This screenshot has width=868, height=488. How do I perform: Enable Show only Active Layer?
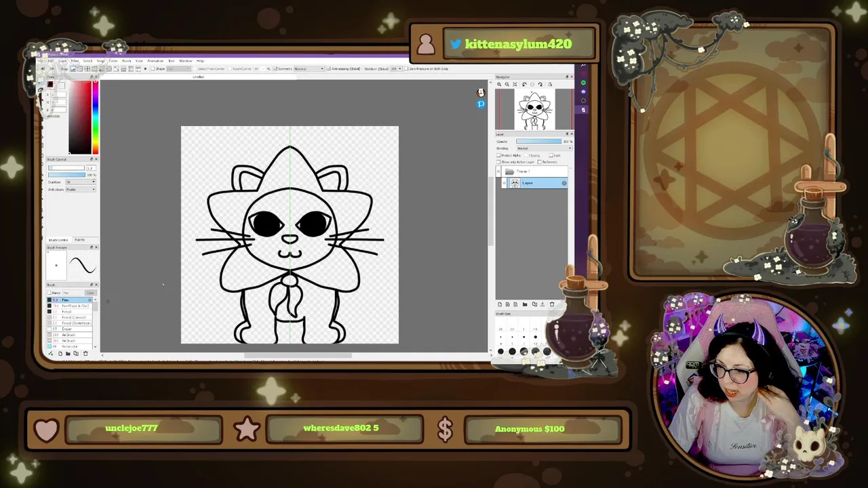pos(498,162)
